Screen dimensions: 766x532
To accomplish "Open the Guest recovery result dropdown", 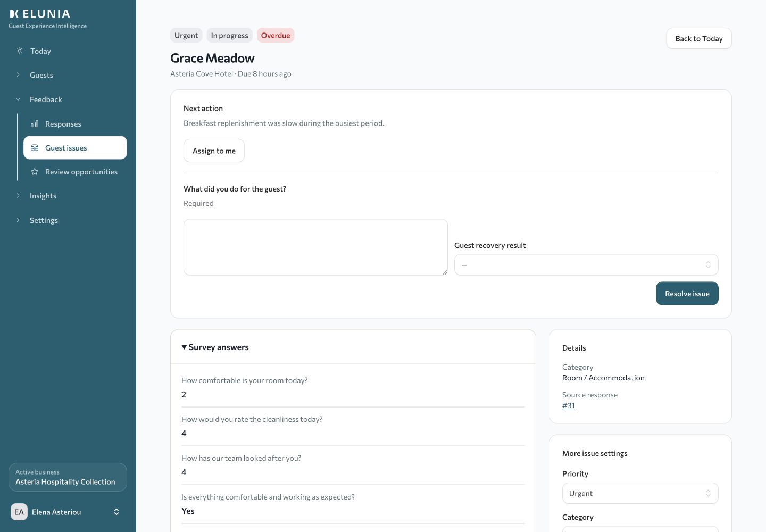I will point(586,265).
